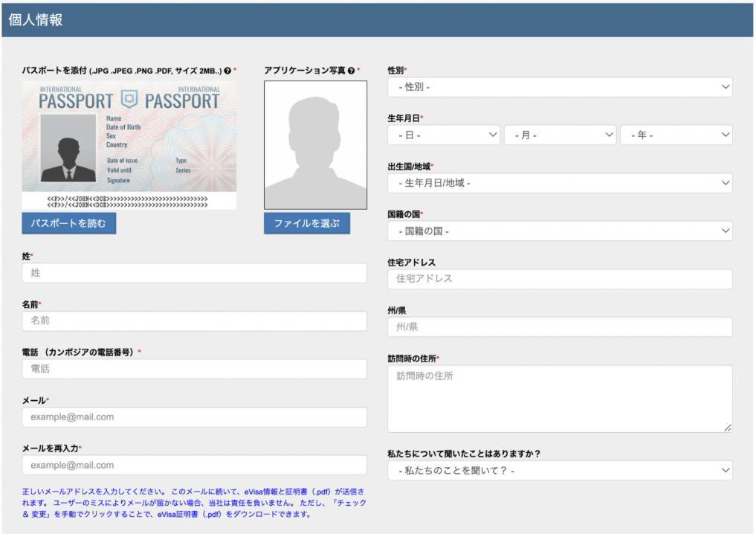This screenshot has height=534, width=756.
Task: Focus the メールを再入力 field
Action: click(195, 466)
